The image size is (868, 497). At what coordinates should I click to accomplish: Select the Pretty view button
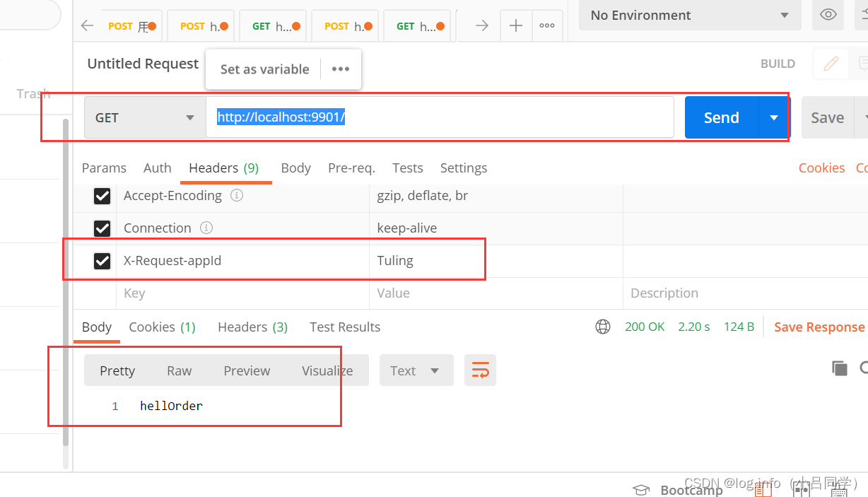tap(117, 370)
